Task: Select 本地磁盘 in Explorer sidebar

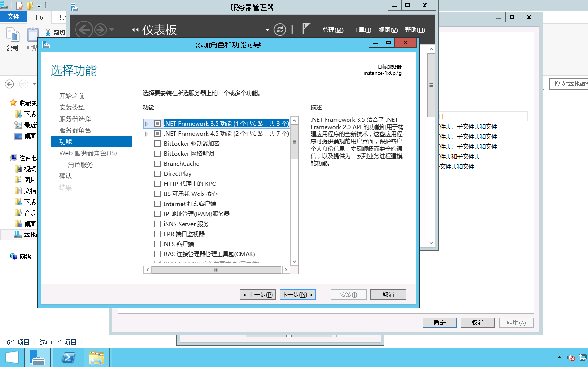Action: 20,235
